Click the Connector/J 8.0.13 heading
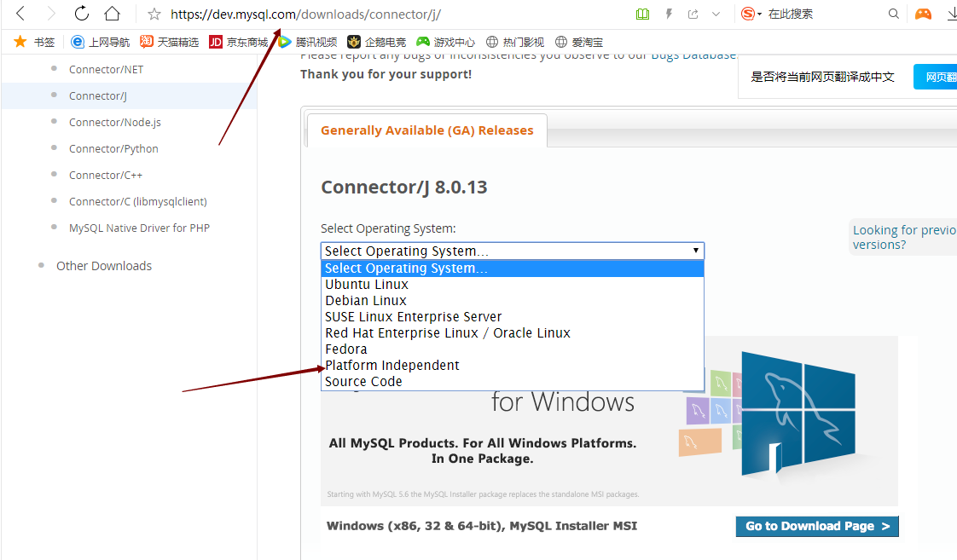The image size is (957, 560). click(x=404, y=187)
